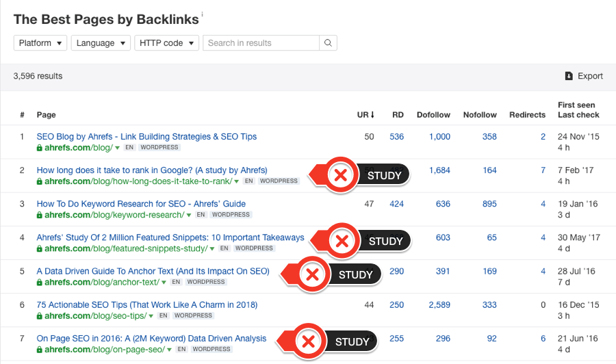This screenshot has width=616, height=364.
Task: Click the 3,596 results count text
Action: 38,76
